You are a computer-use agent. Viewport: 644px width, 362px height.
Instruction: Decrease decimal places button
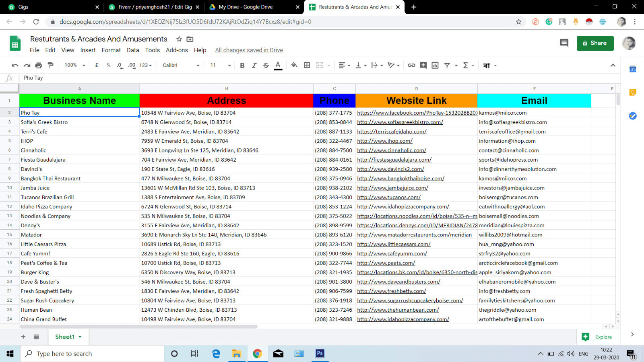click(x=120, y=65)
